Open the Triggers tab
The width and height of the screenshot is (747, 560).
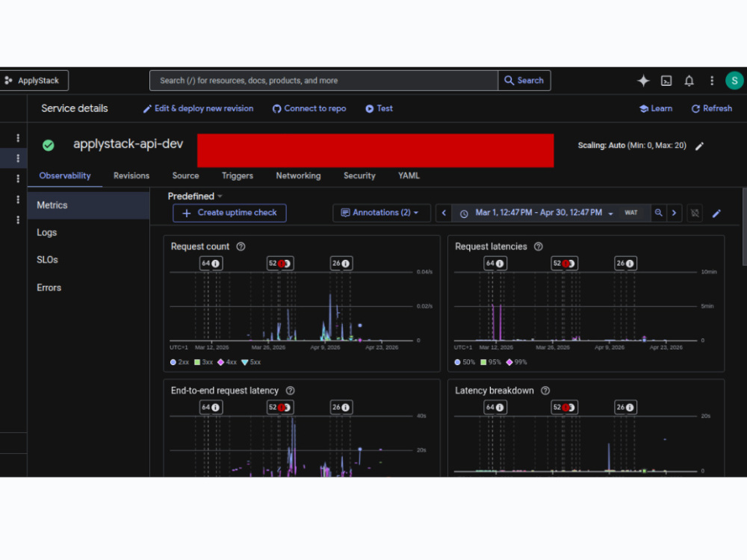238,175
